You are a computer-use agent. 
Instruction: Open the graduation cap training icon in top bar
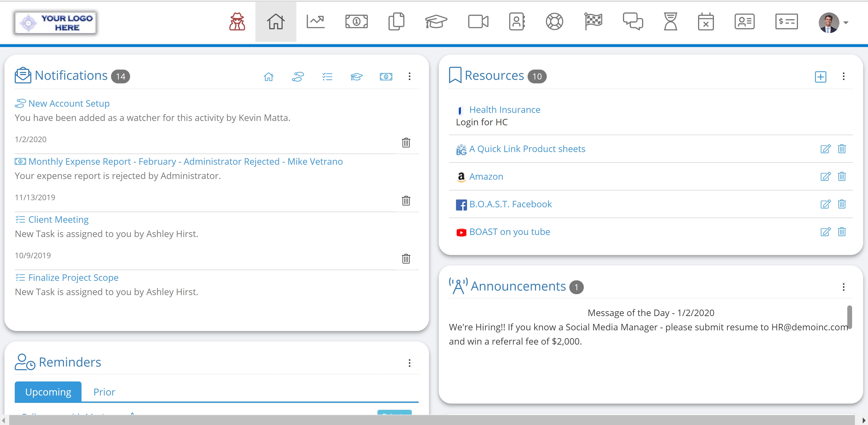pyautogui.click(x=436, y=22)
